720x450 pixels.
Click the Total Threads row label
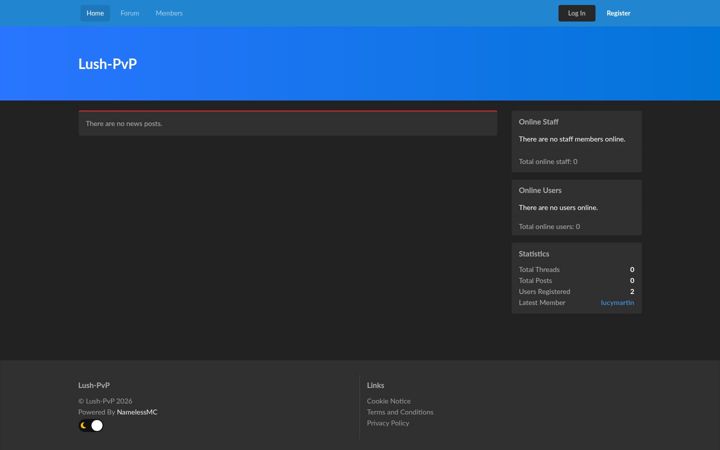(539, 270)
